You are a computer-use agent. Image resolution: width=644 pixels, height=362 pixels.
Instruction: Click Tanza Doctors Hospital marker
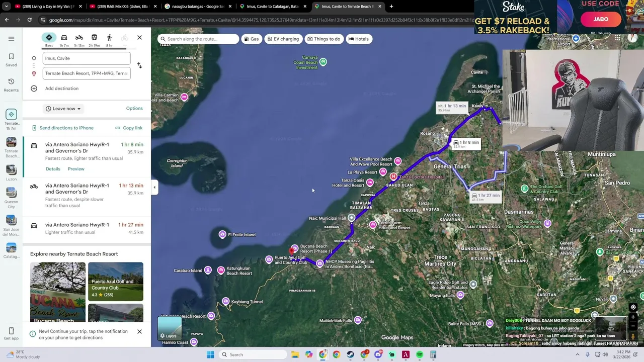coord(393,177)
